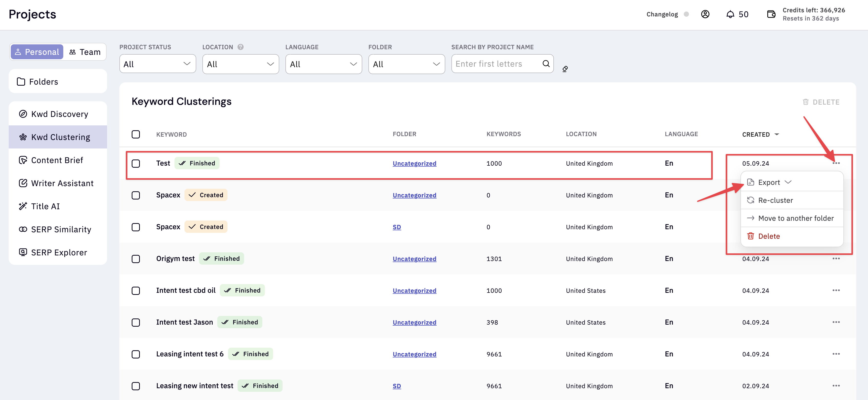Check the Origym test row checkbox
This screenshot has width=868, height=400.
tap(136, 259)
